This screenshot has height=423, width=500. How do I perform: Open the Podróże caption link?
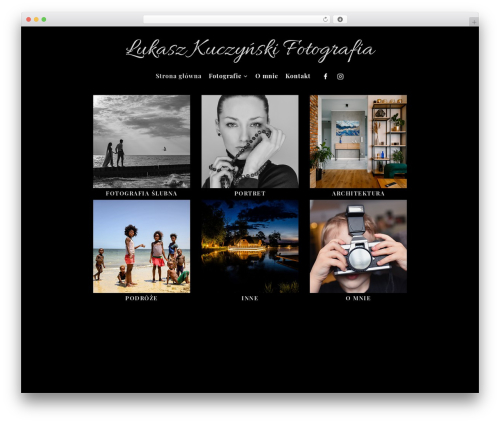(141, 298)
